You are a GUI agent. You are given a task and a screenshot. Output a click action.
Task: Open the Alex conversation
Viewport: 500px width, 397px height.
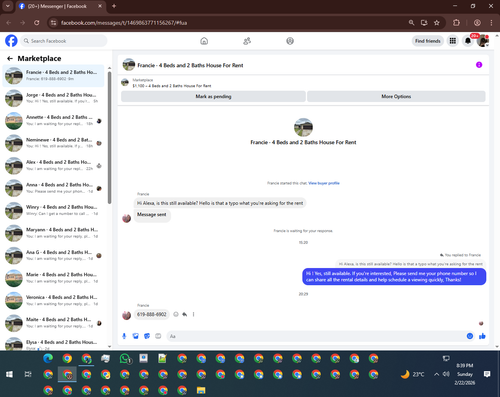pyautogui.click(x=53, y=165)
